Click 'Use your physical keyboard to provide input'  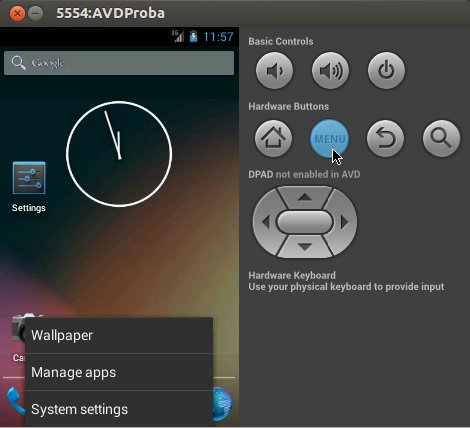tap(346, 287)
